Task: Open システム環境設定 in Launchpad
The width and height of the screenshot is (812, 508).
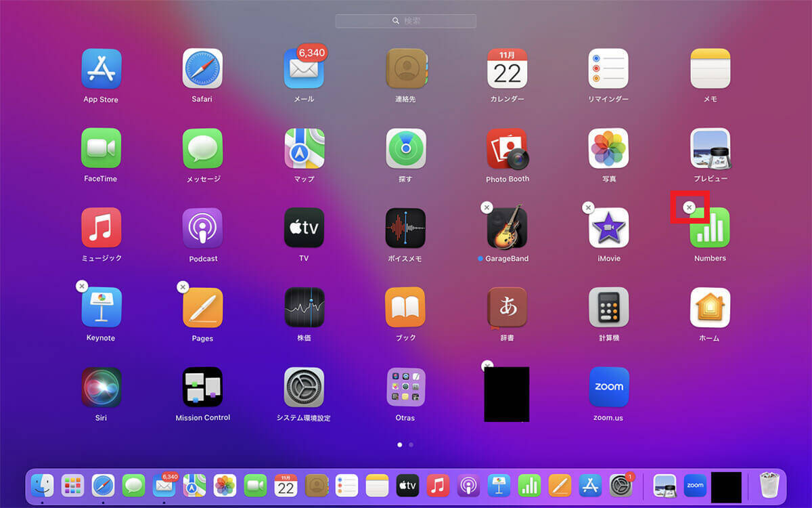Action: pos(304,387)
